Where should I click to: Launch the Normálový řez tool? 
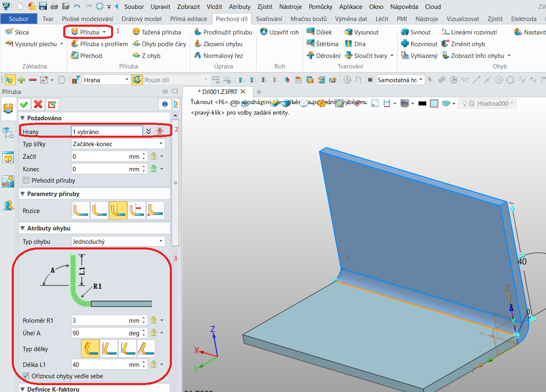point(218,55)
